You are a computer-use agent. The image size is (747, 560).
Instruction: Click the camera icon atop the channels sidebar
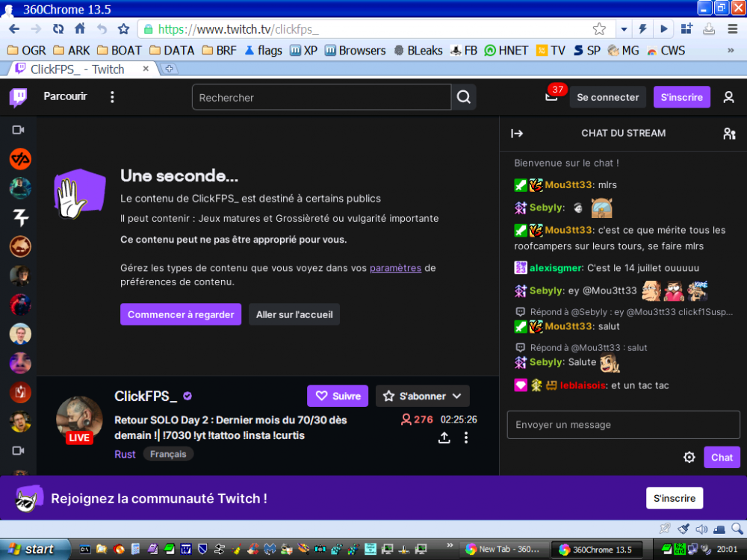pyautogui.click(x=19, y=129)
